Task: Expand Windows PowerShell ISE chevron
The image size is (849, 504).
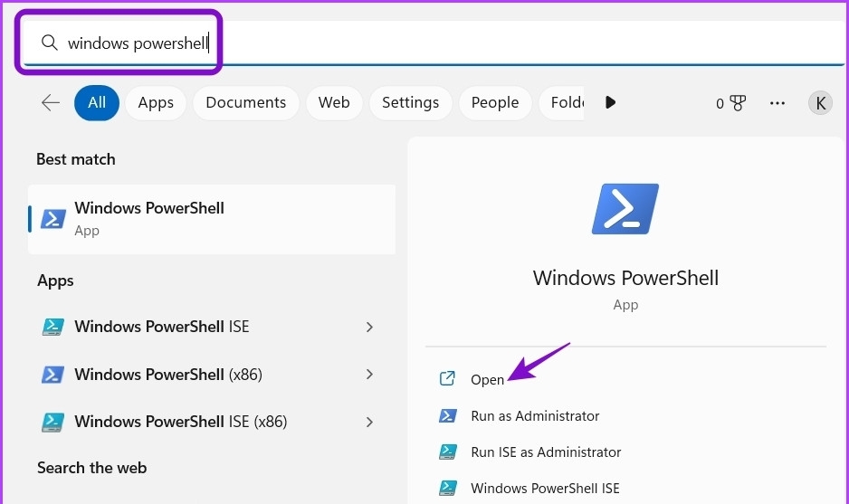Action: point(369,327)
